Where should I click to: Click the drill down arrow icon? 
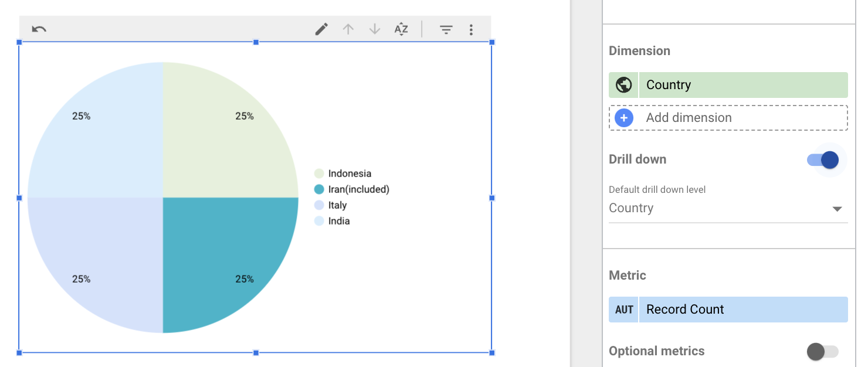pos(375,29)
